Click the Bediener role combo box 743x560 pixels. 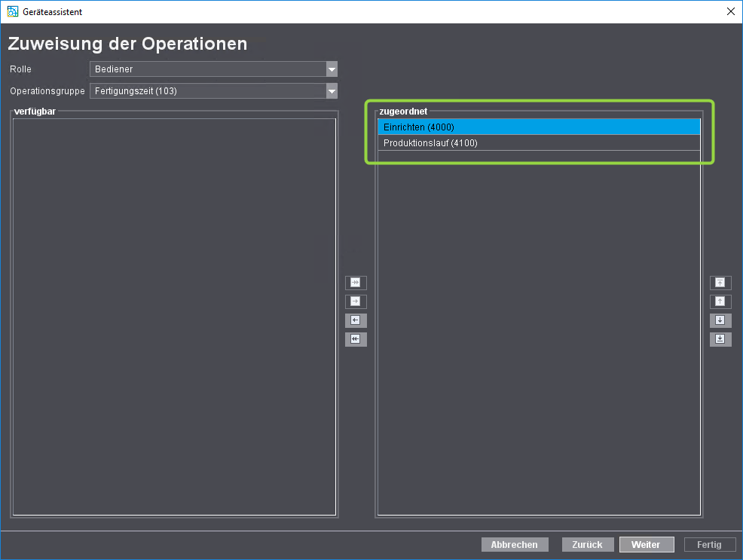tap(214, 69)
